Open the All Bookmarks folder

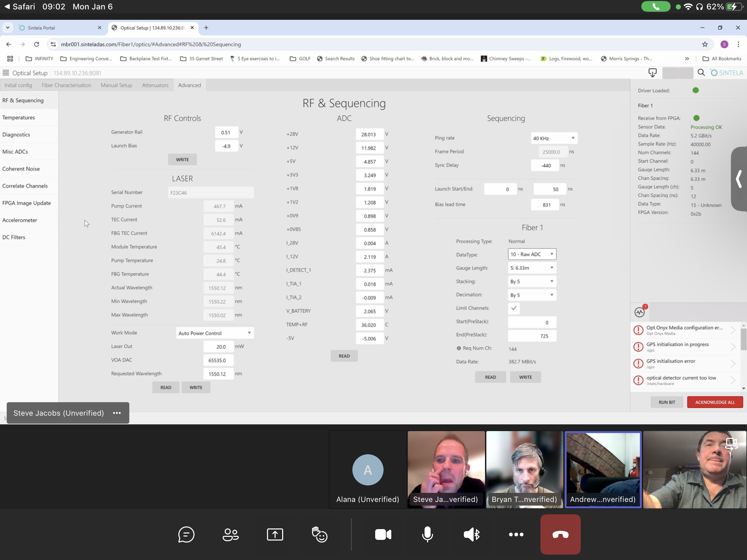click(722, 59)
